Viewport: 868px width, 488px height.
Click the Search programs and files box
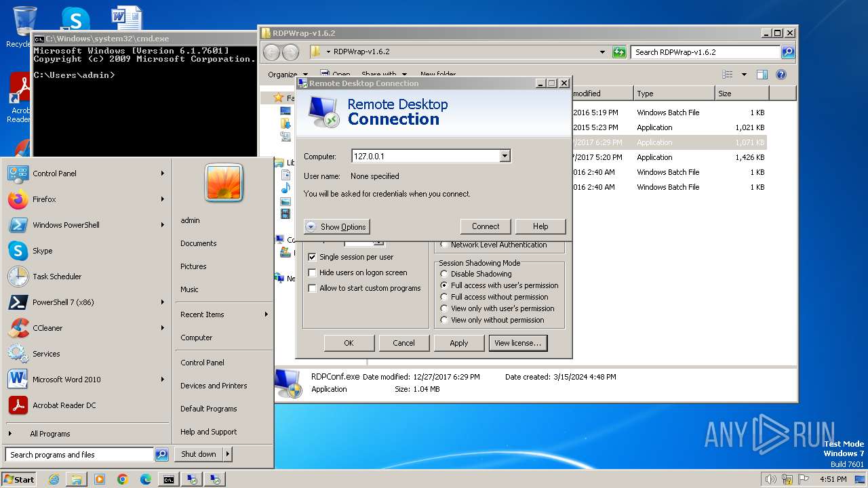[x=80, y=455]
